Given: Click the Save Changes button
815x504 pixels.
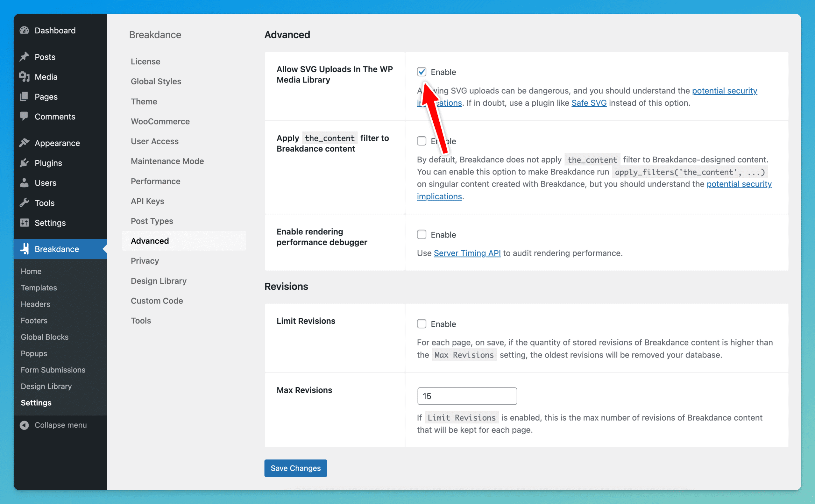Looking at the screenshot, I should click(x=295, y=468).
